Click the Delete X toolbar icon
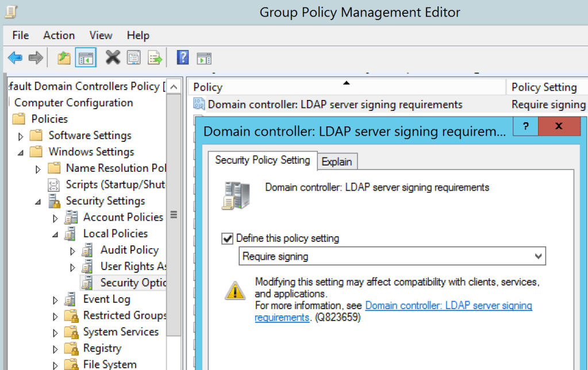588x370 pixels. click(113, 57)
